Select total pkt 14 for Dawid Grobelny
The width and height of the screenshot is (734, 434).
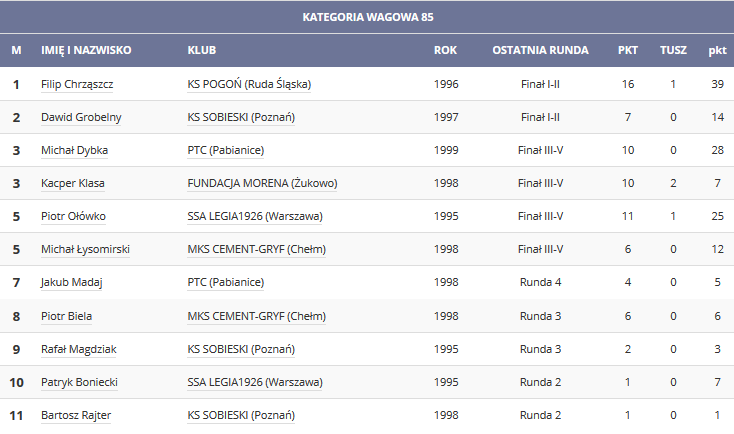(x=717, y=117)
